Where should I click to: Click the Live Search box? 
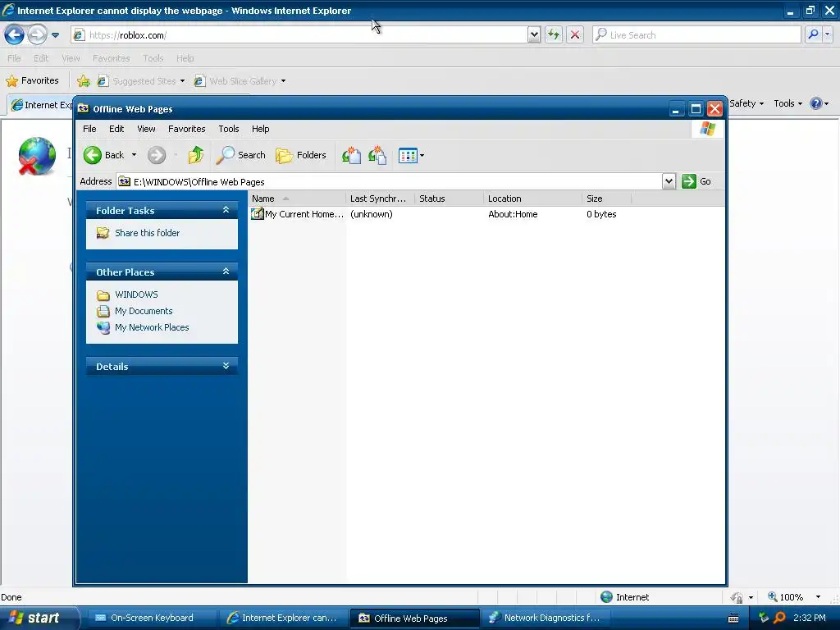tap(696, 35)
